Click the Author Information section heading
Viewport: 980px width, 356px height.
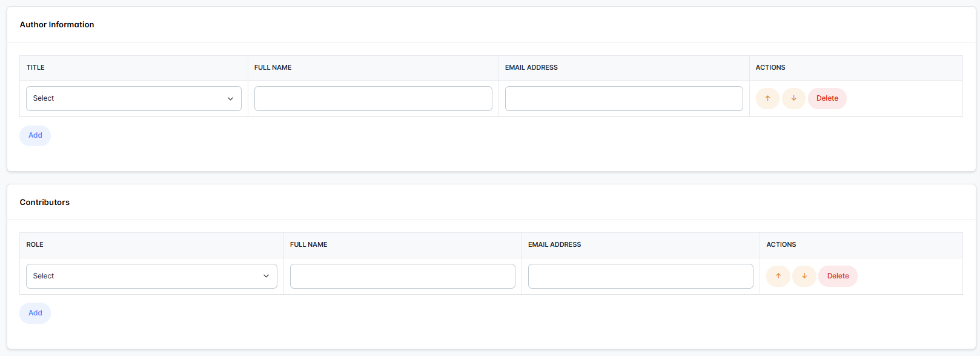click(57, 25)
